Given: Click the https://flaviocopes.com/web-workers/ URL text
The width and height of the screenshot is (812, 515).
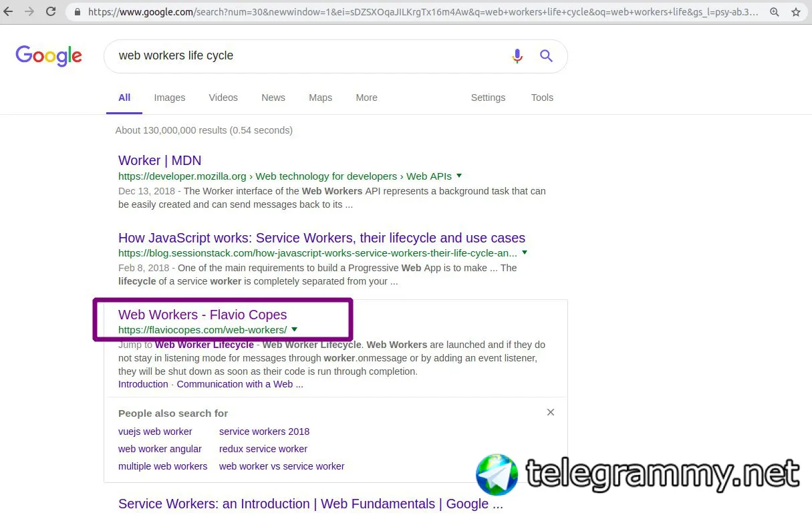Looking at the screenshot, I should point(202,330).
